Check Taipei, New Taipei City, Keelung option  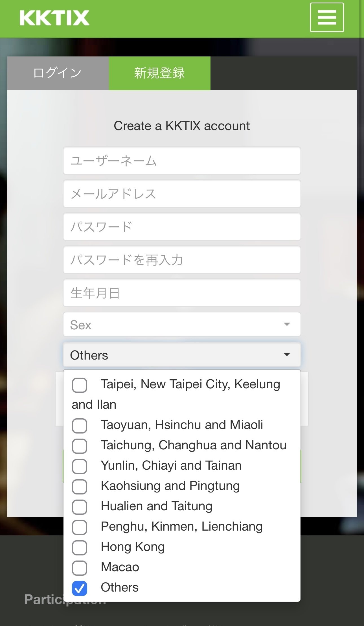pyautogui.click(x=80, y=385)
